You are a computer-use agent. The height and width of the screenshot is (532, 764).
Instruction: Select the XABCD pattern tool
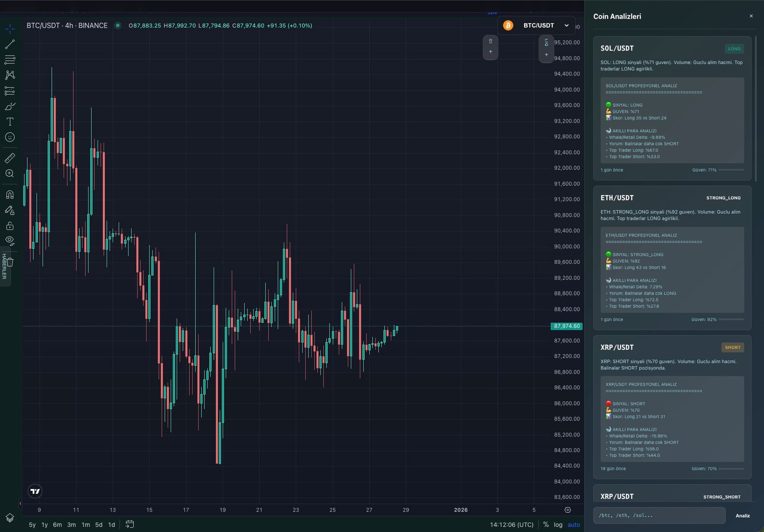tap(10, 75)
